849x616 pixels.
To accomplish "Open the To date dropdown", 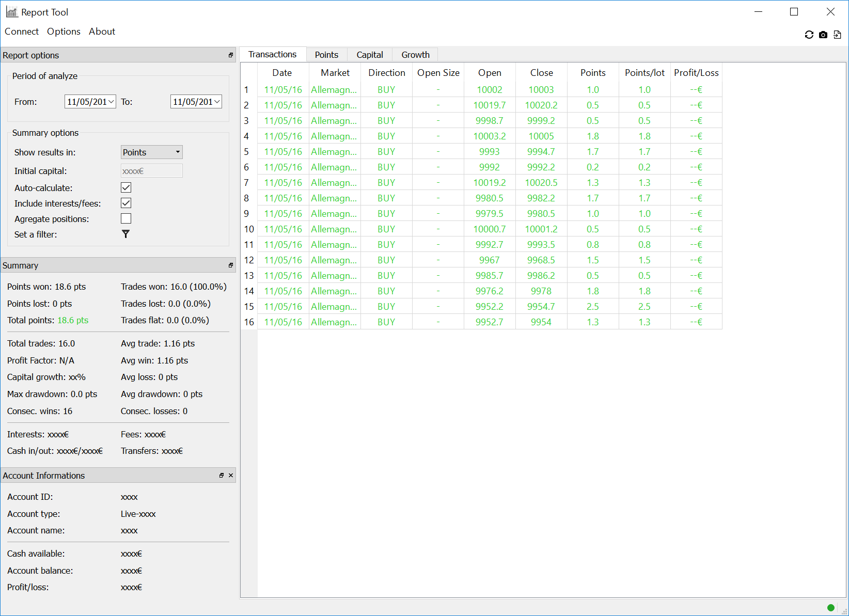I will pyautogui.click(x=217, y=102).
